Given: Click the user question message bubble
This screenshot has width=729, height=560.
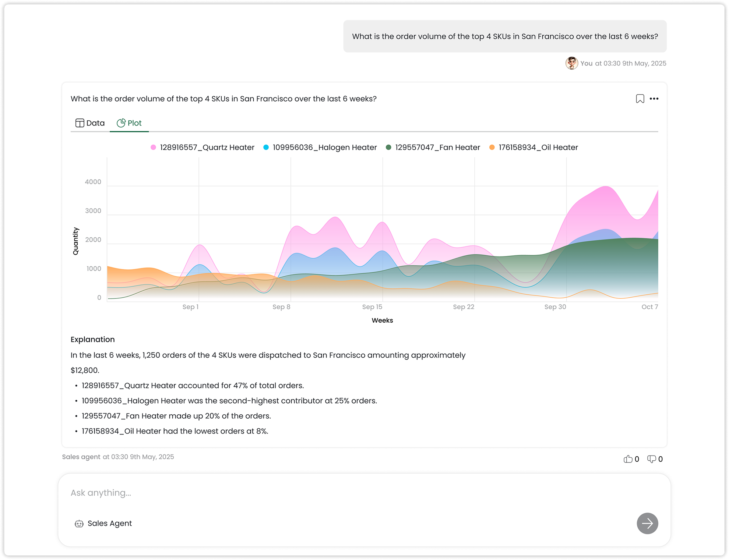Looking at the screenshot, I should pyautogui.click(x=505, y=36).
